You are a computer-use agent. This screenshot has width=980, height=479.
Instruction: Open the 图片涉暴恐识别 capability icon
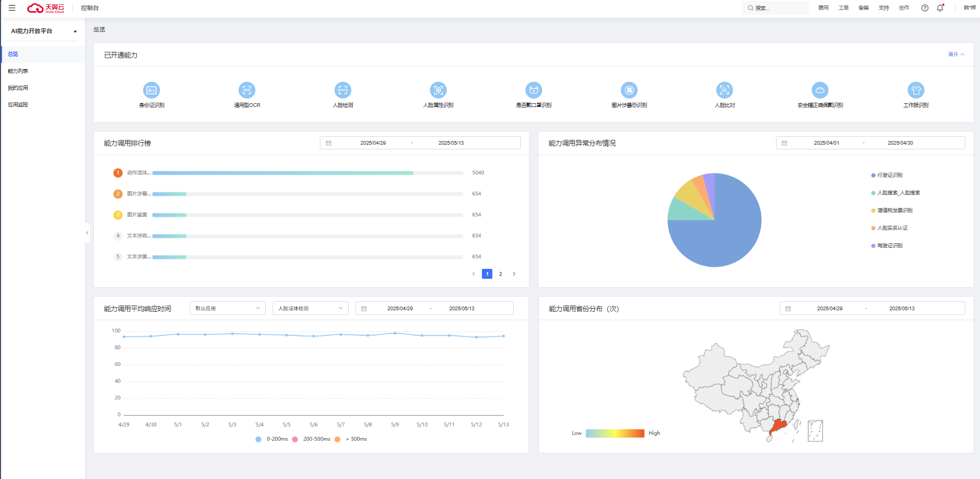click(x=629, y=90)
